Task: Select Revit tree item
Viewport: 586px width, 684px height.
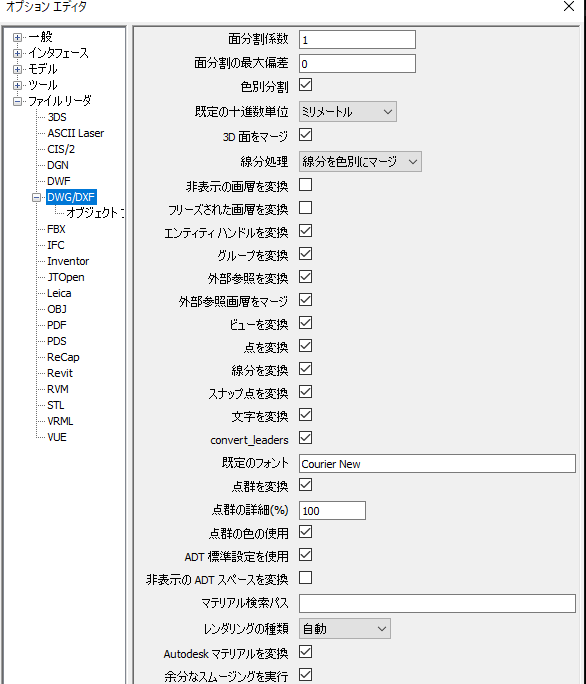Action: 60,373
